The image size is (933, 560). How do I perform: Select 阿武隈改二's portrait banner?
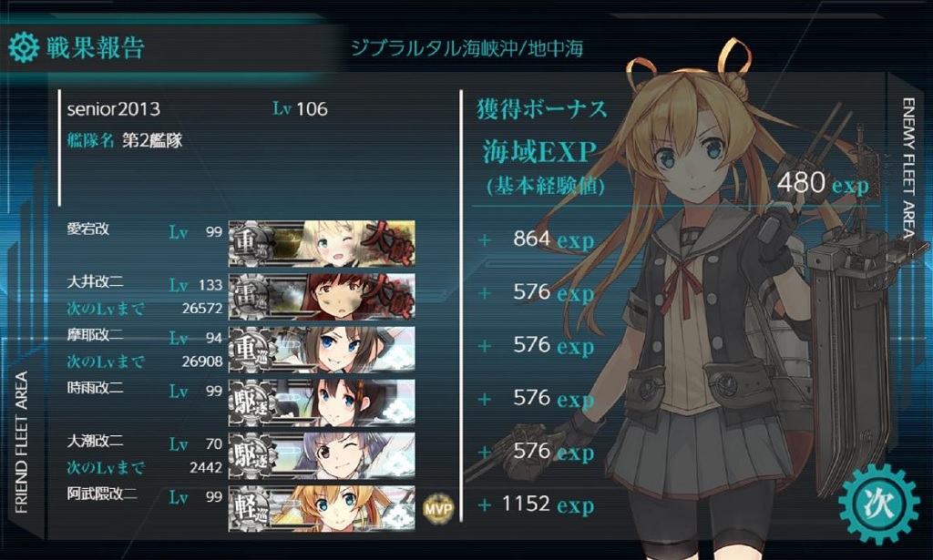pos(322,509)
